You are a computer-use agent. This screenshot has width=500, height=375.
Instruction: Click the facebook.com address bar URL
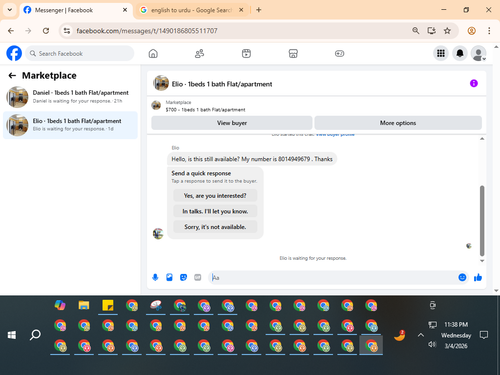(147, 31)
